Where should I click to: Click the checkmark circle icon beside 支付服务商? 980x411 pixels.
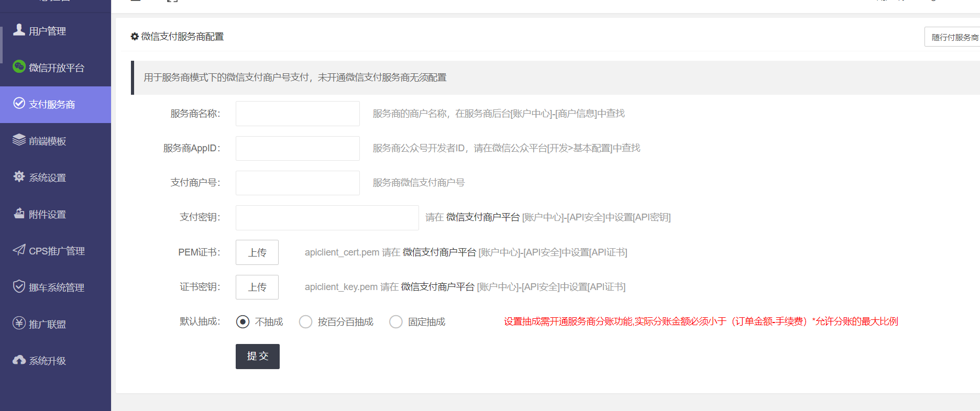[x=19, y=103]
